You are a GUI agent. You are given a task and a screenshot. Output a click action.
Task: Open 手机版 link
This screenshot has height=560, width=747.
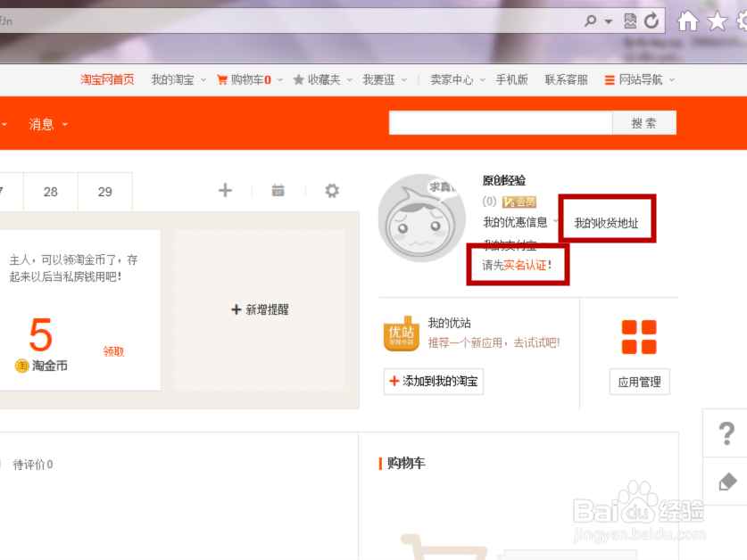click(x=511, y=79)
